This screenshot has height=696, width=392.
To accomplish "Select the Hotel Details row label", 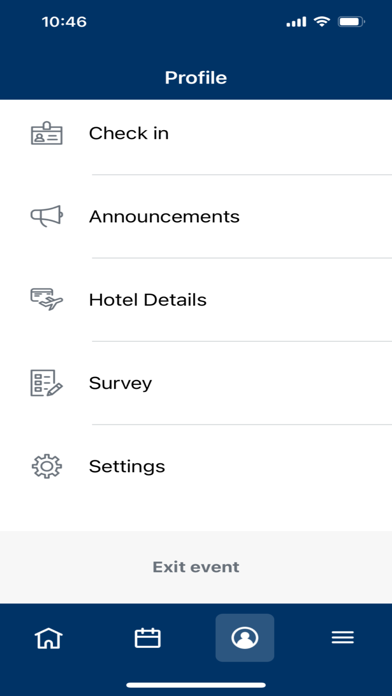I will [x=148, y=300].
